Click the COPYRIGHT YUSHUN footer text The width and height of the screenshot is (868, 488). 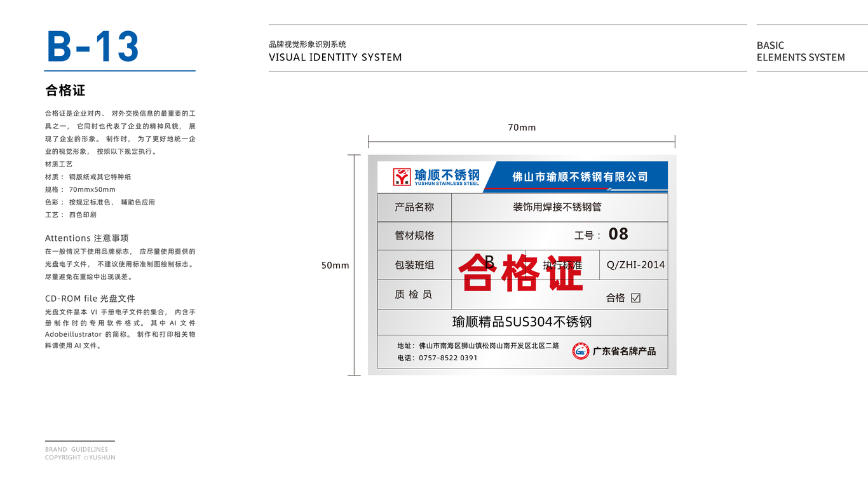(80, 457)
